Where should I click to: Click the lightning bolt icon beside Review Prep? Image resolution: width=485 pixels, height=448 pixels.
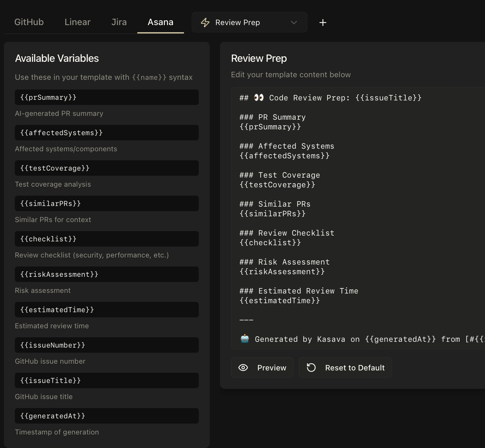coord(205,23)
